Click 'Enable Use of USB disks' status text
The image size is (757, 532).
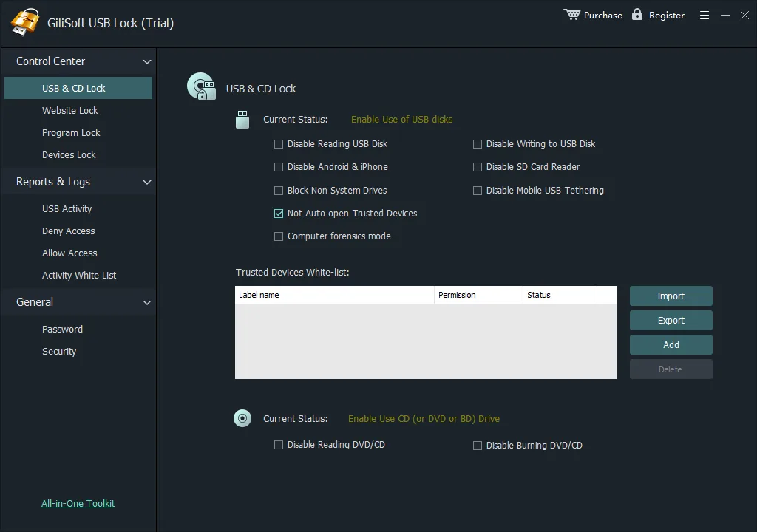401,119
